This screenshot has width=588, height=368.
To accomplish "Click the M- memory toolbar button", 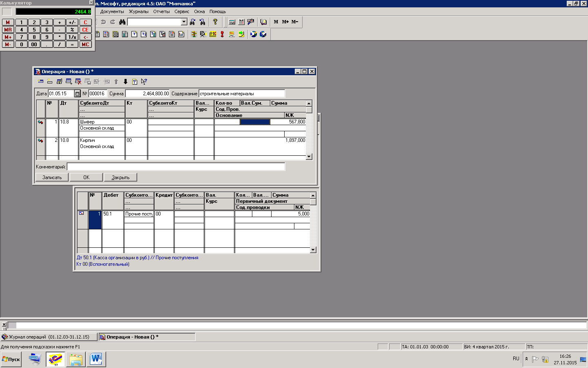I will pos(295,22).
